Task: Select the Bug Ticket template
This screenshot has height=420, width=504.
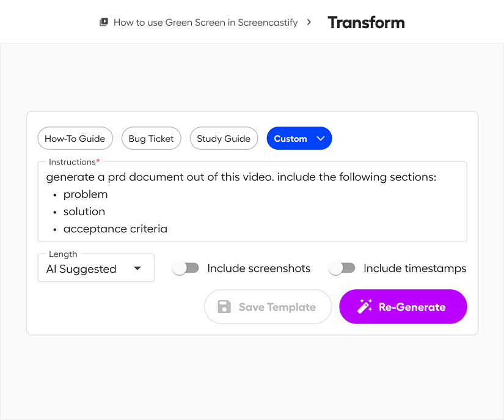Action: (151, 138)
